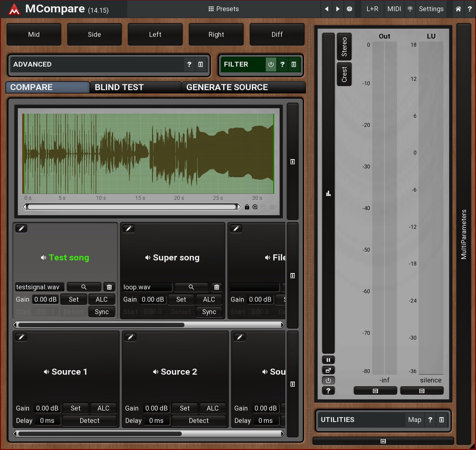Open the GENERATE SOURCE tab
This screenshot has height=450, width=476.
[x=227, y=87]
